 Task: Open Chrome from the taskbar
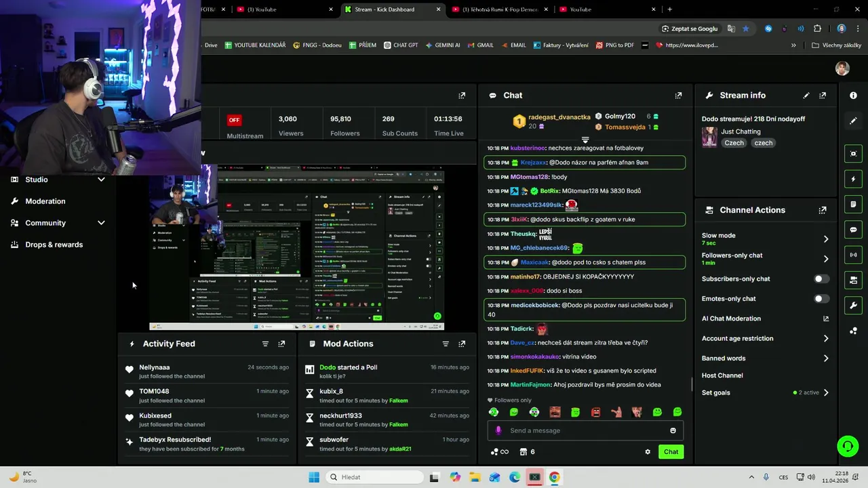(555, 477)
